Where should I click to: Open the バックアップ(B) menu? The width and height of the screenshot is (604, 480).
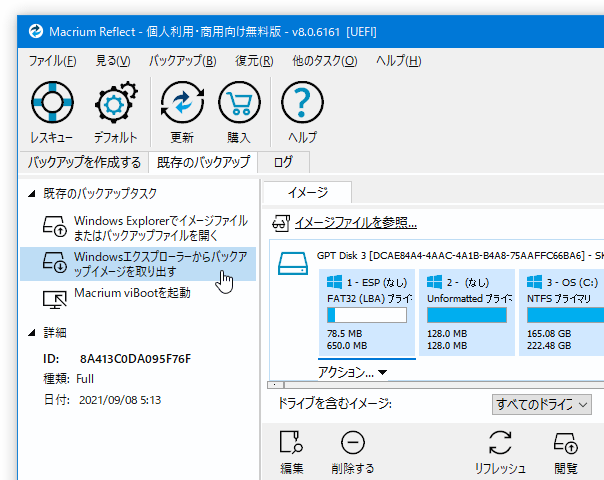point(183,61)
